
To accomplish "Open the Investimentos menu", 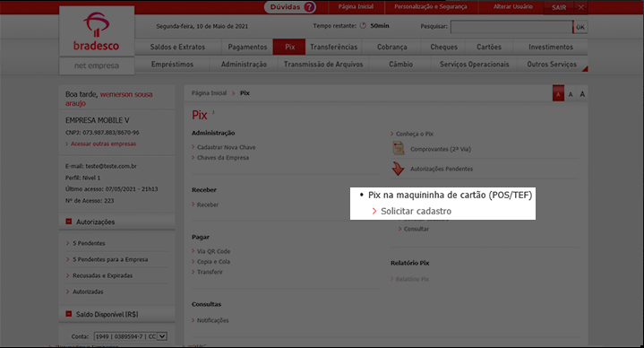I will click(550, 47).
